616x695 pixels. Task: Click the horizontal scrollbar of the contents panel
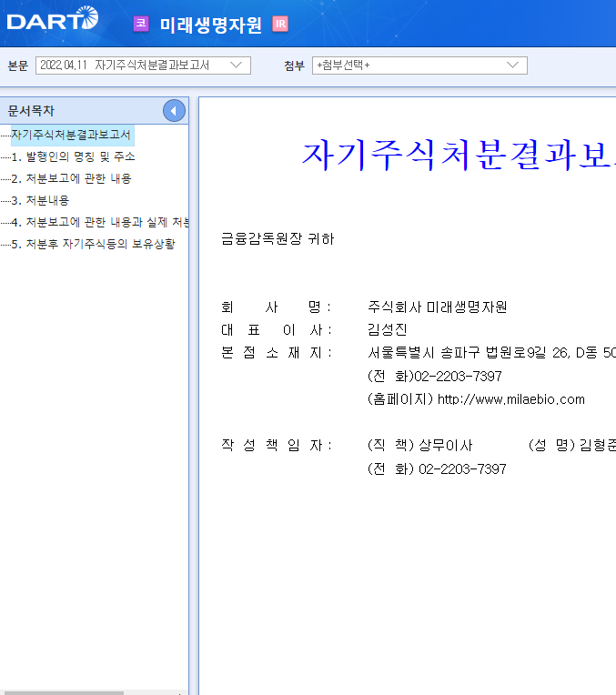pos(62,692)
